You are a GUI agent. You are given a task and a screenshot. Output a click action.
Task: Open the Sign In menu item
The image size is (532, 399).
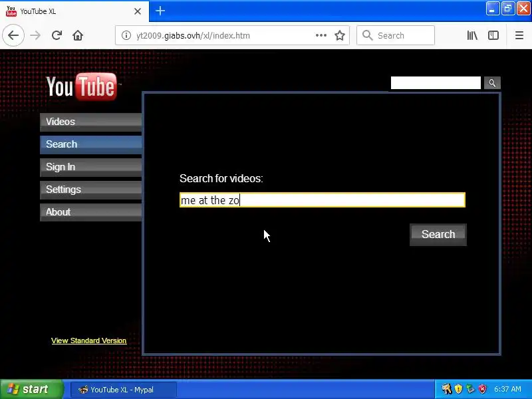91,168
